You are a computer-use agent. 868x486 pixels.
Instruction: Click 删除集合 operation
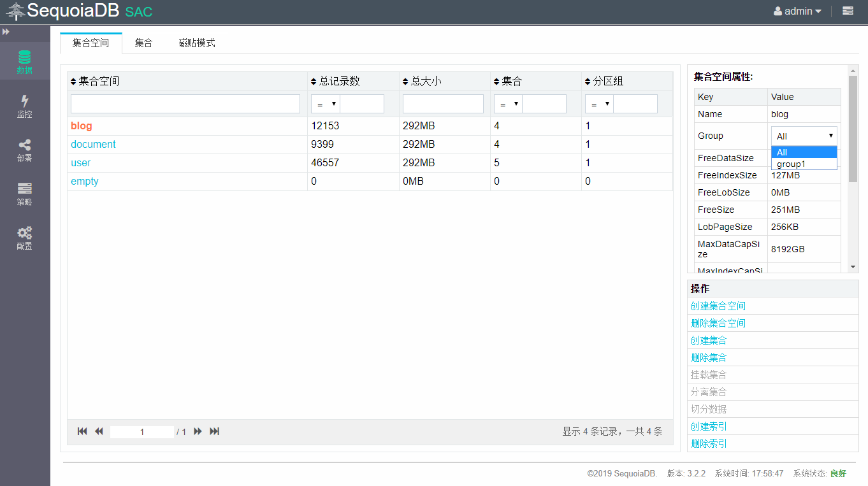pyautogui.click(x=709, y=357)
